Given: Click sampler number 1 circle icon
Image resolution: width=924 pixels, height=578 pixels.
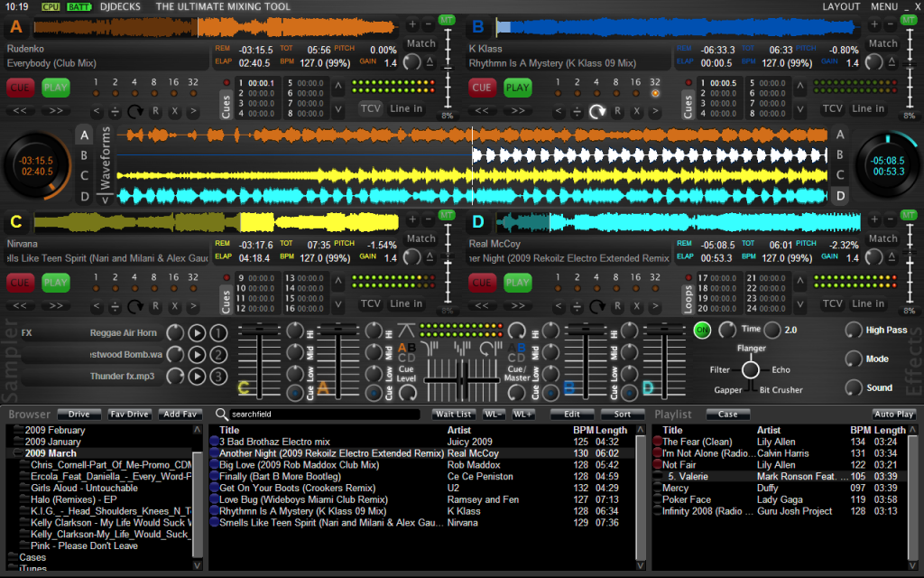Looking at the screenshot, I should 218,333.
